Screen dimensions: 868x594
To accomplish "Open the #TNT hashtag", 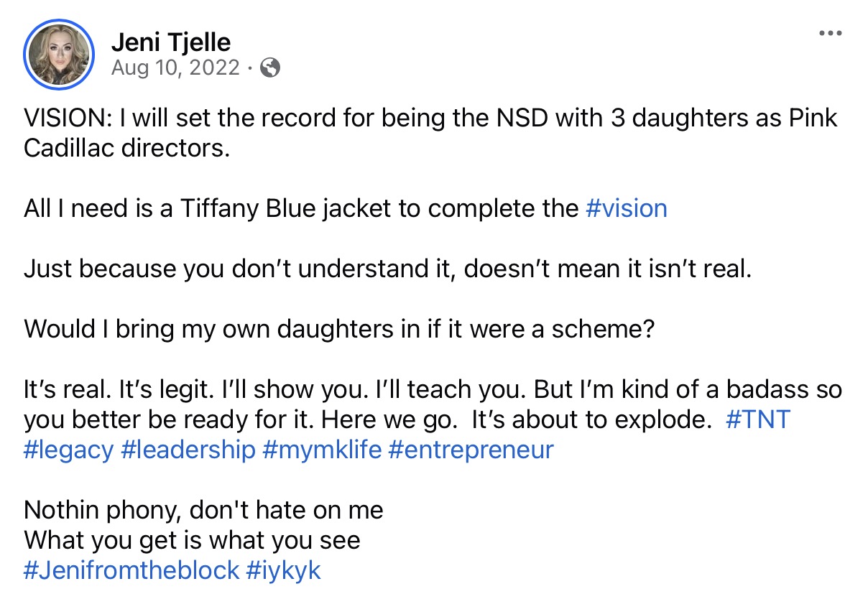I will (758, 419).
